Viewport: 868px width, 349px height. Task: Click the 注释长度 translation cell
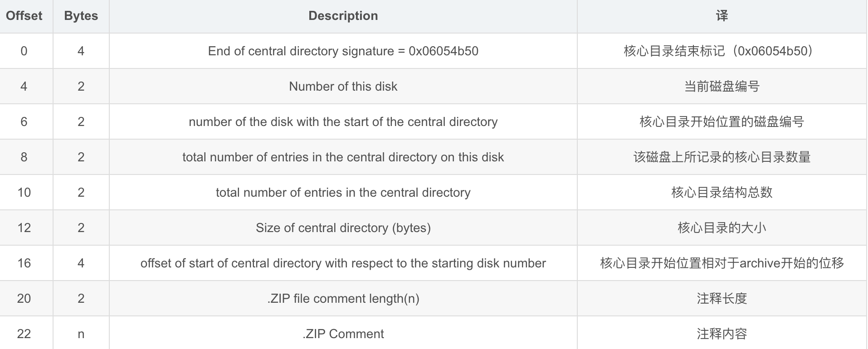(x=722, y=299)
